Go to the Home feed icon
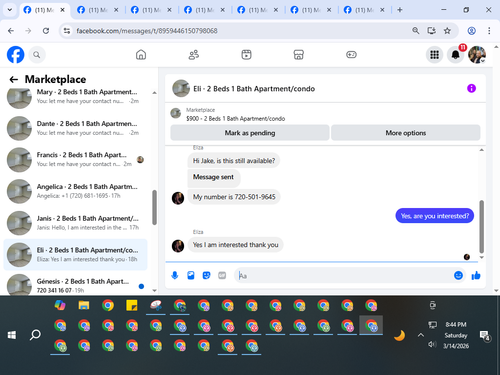 (141, 55)
